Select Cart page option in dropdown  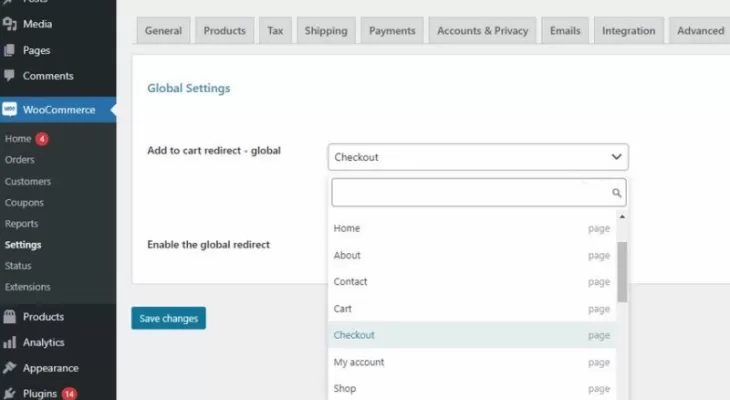pos(472,309)
